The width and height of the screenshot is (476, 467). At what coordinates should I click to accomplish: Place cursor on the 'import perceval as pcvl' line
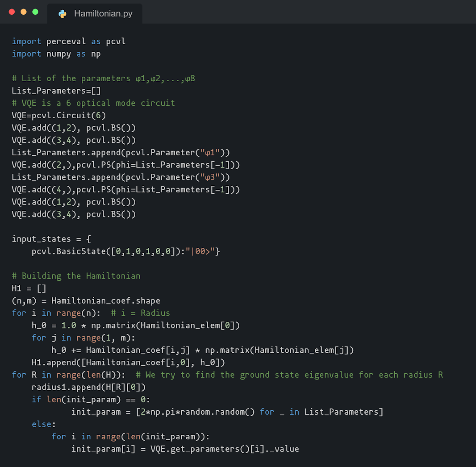[68, 42]
